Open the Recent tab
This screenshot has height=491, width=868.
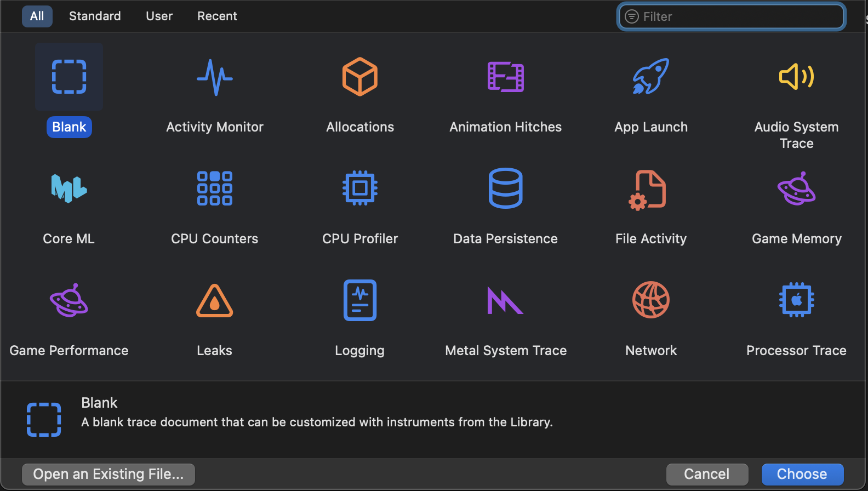(x=217, y=16)
